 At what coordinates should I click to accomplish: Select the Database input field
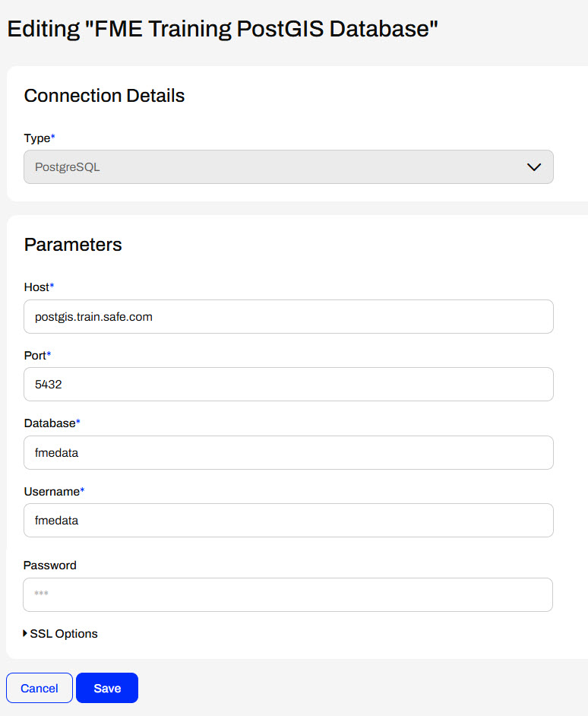(288, 453)
